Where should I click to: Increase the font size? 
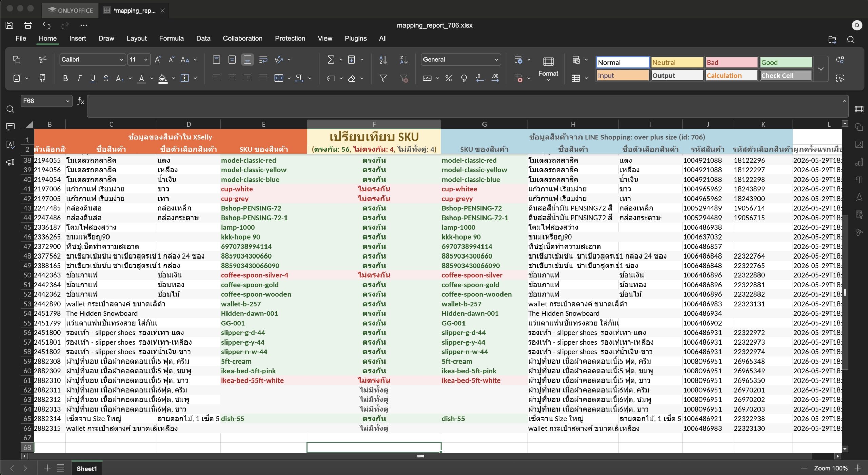(158, 60)
